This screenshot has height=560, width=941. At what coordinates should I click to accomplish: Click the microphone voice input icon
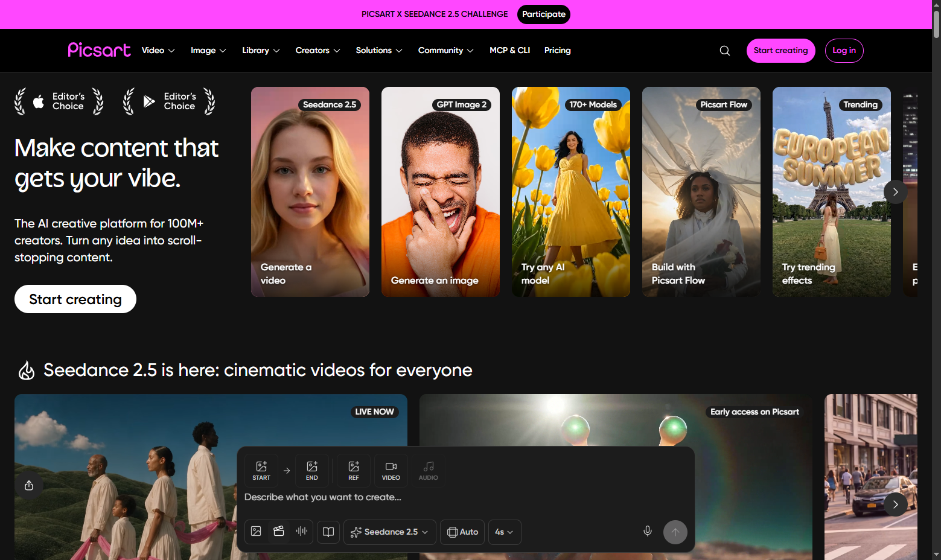tap(648, 532)
